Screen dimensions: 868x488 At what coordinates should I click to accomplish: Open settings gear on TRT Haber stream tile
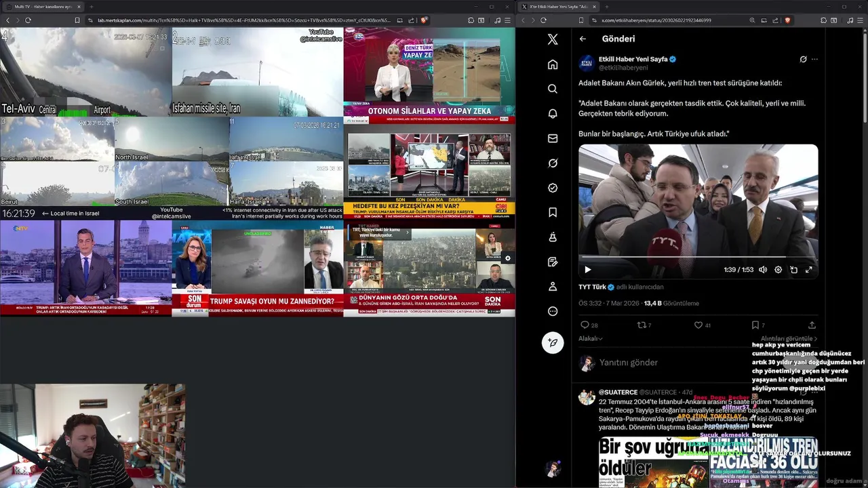(507, 258)
